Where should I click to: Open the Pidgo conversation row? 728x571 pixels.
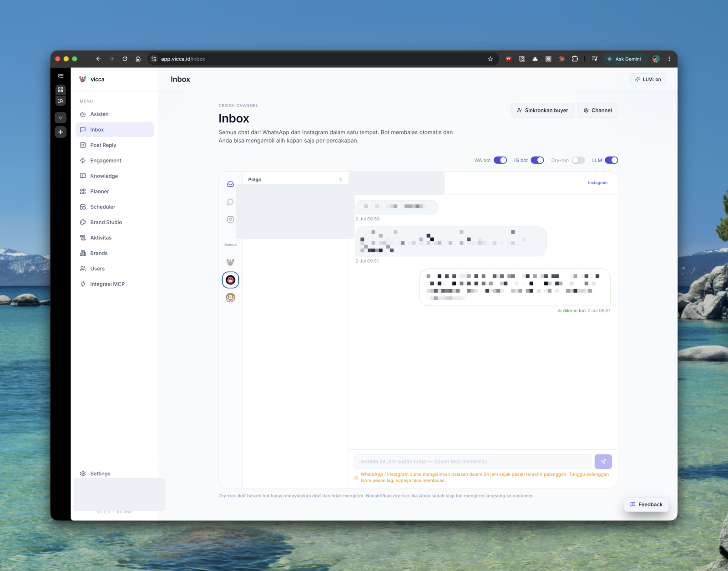(x=295, y=179)
